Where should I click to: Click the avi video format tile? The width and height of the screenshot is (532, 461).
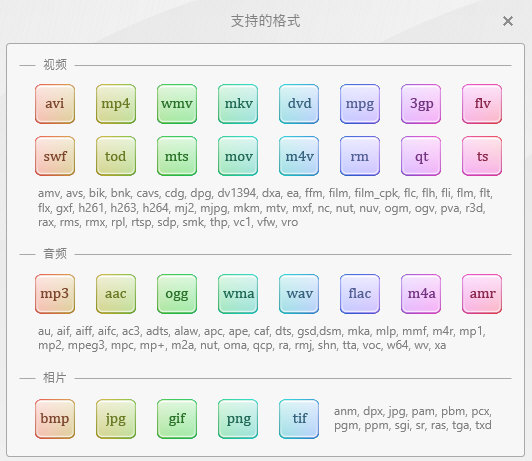[55, 104]
